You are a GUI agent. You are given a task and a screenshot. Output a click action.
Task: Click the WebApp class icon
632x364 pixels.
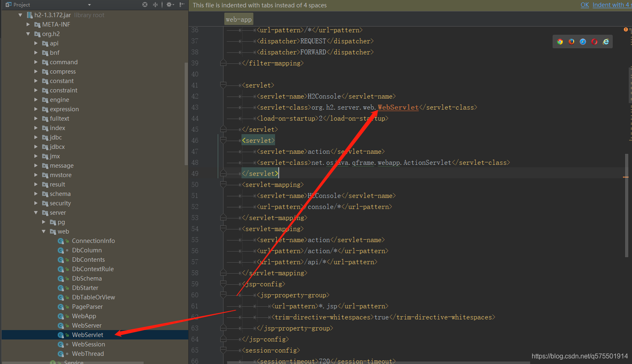coord(61,317)
